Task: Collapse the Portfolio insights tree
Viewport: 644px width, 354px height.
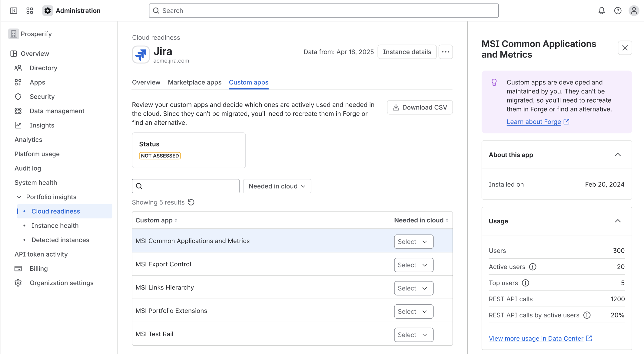Action: point(19,197)
